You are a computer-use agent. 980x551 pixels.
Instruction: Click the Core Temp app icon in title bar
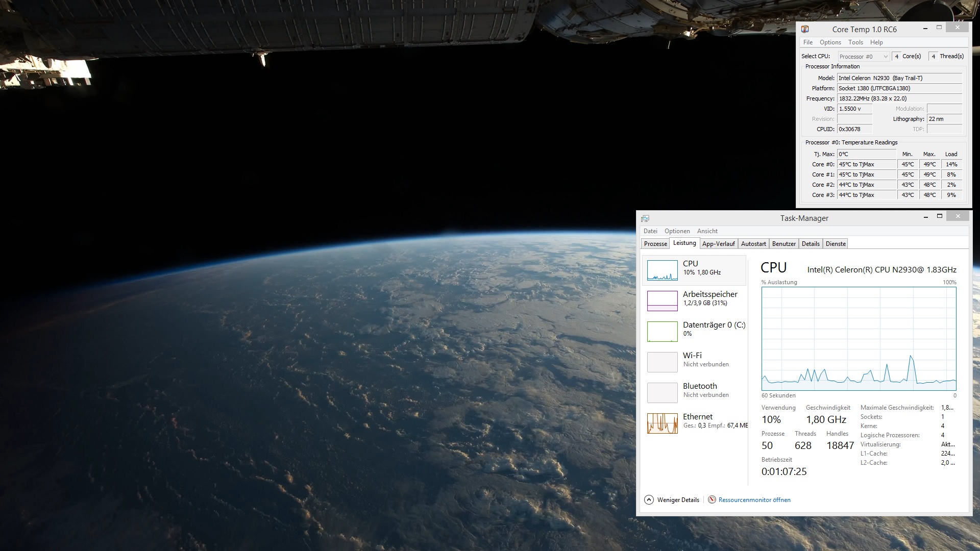pos(805,29)
